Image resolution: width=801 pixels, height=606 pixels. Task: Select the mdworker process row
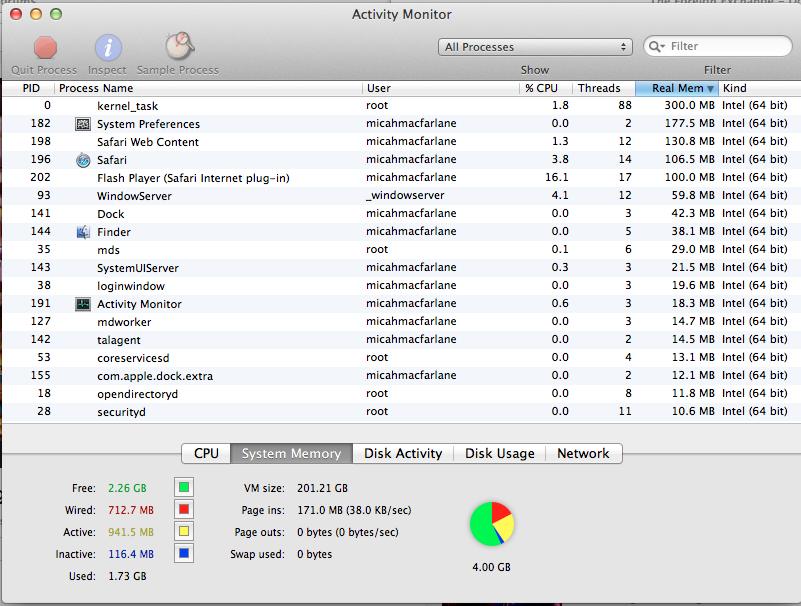pos(401,322)
